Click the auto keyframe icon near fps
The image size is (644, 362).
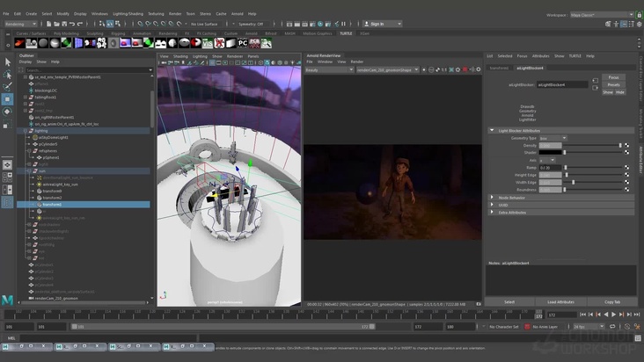(x=627, y=327)
